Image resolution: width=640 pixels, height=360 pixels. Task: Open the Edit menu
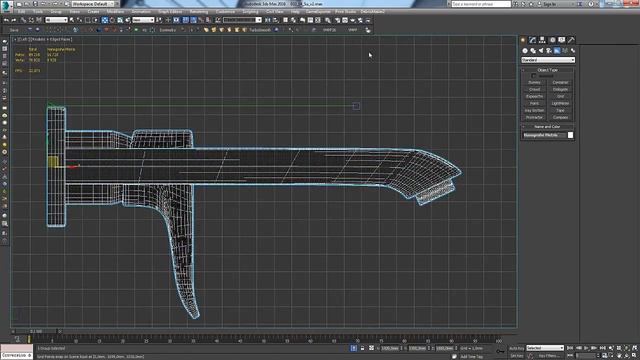[22, 12]
